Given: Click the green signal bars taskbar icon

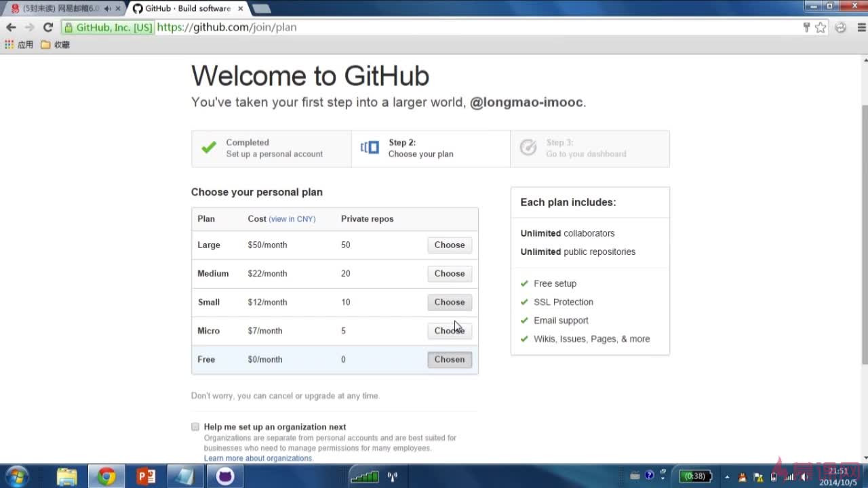Looking at the screenshot, I should pos(365,476).
